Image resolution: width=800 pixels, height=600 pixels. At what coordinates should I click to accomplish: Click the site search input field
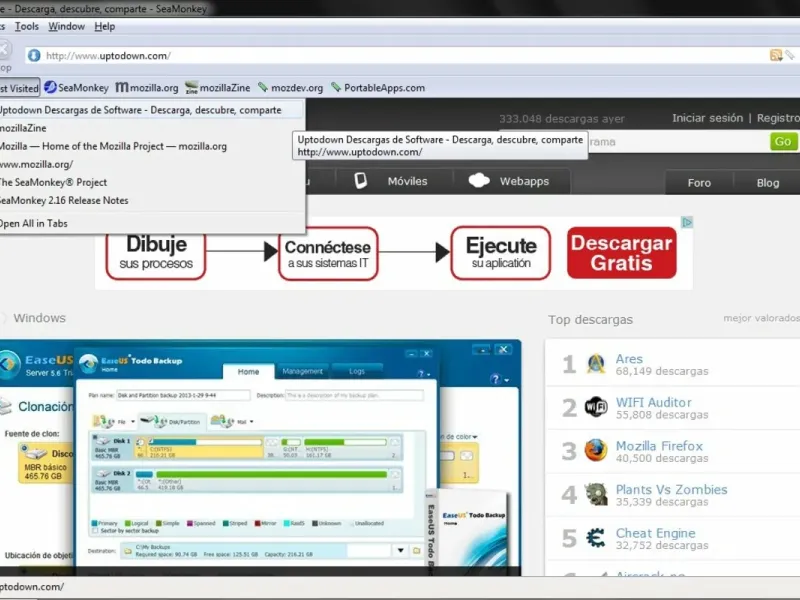[678, 142]
